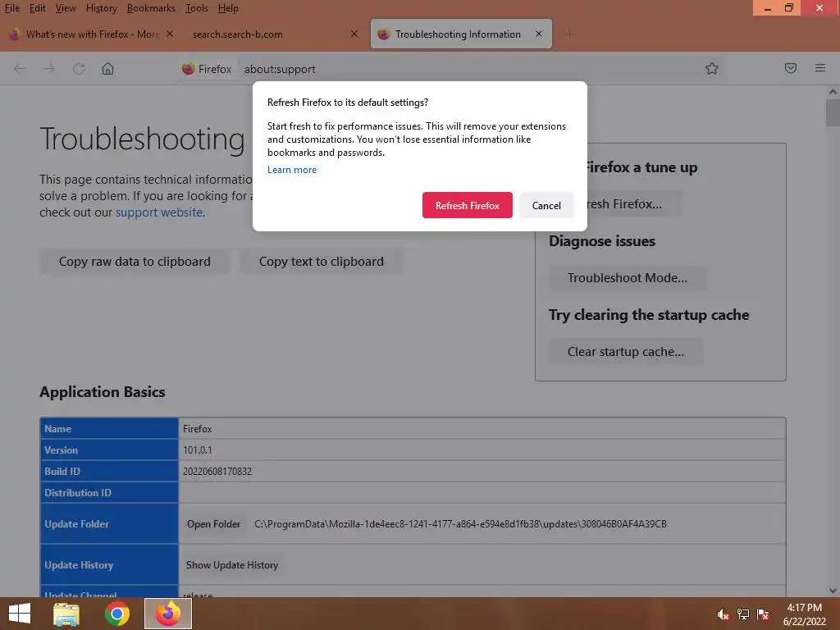
Task: Click the taskbar clock showing 4:17 PM
Action: (804, 614)
